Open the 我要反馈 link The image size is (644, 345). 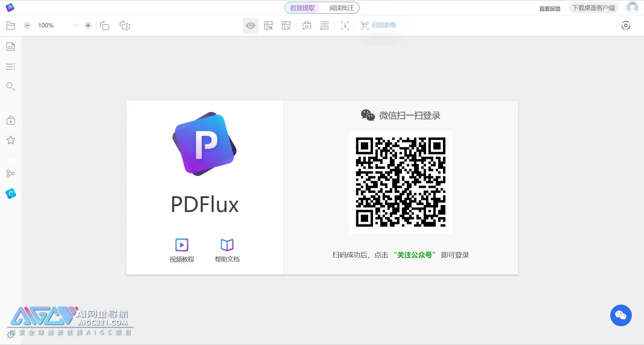pos(550,8)
